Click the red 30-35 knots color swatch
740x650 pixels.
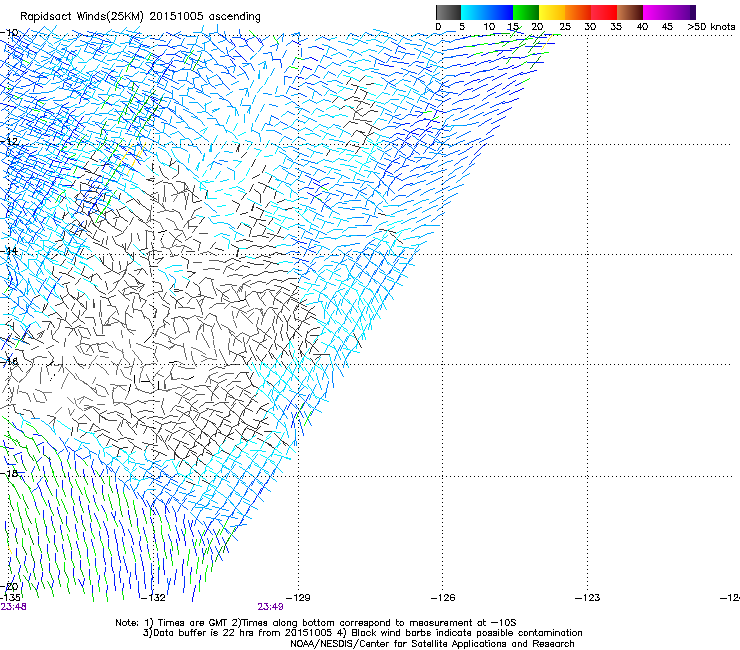coord(604,12)
